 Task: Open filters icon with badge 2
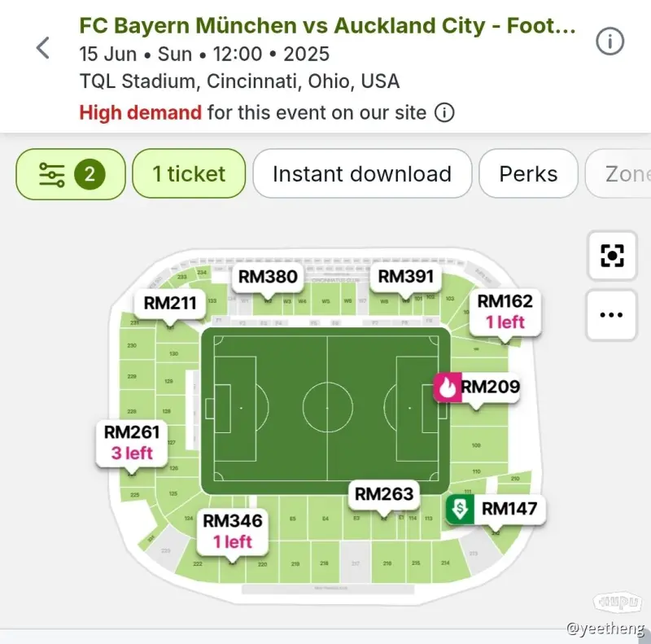point(71,173)
